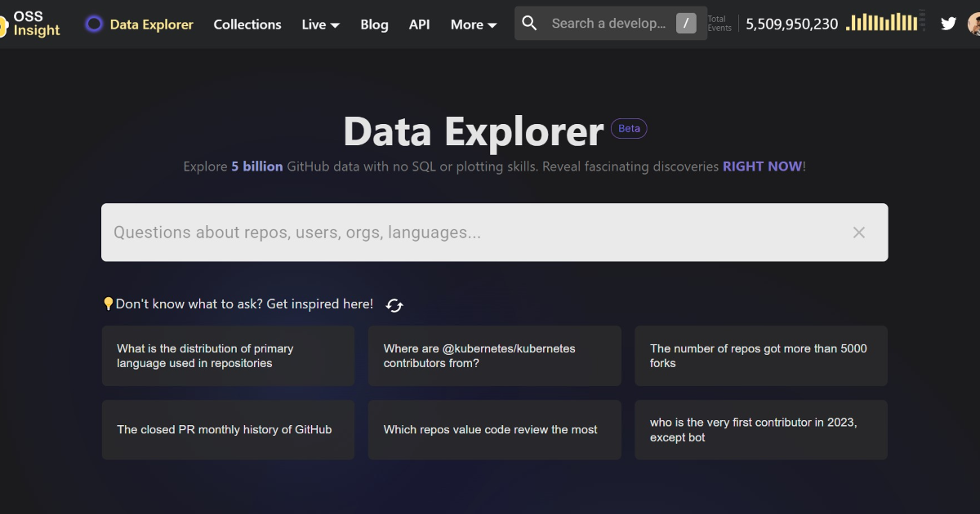Follow the RIGHT NOW link
980x514 pixels.
click(761, 166)
